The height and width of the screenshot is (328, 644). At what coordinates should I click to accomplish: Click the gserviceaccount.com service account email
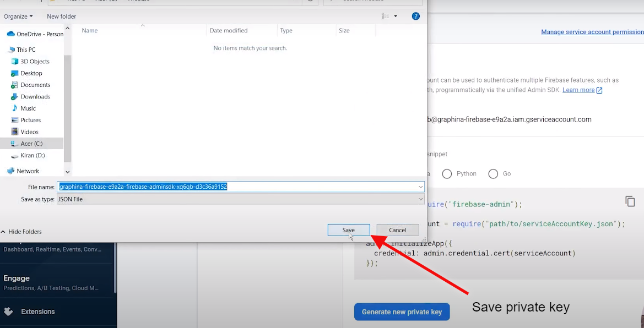pos(509,119)
